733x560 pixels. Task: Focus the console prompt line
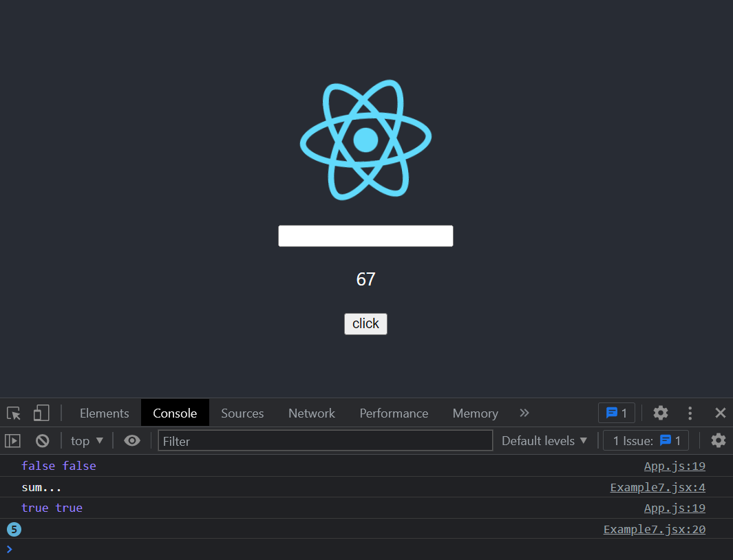366,549
